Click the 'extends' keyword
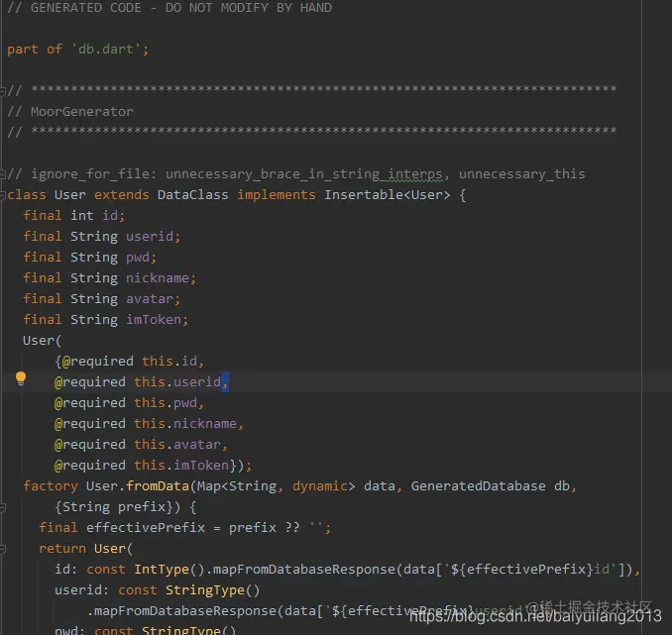Screen dimensions: 672x635 (122, 195)
